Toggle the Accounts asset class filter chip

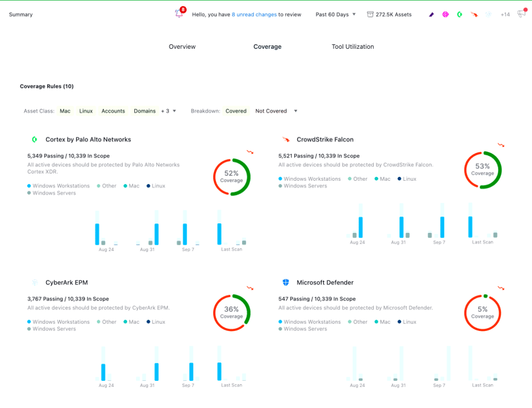(113, 111)
